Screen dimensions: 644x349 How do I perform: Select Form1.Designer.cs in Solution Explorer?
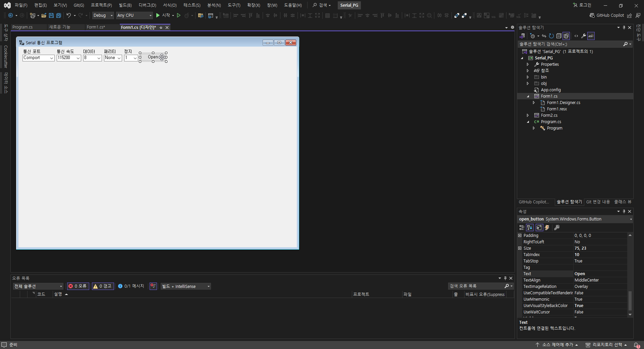(x=563, y=103)
